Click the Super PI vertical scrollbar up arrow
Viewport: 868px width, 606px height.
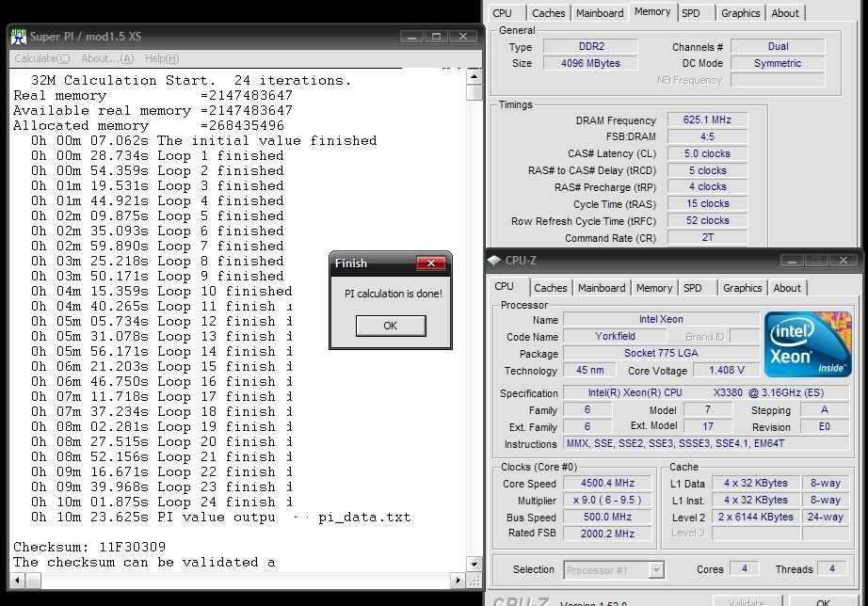coord(474,76)
